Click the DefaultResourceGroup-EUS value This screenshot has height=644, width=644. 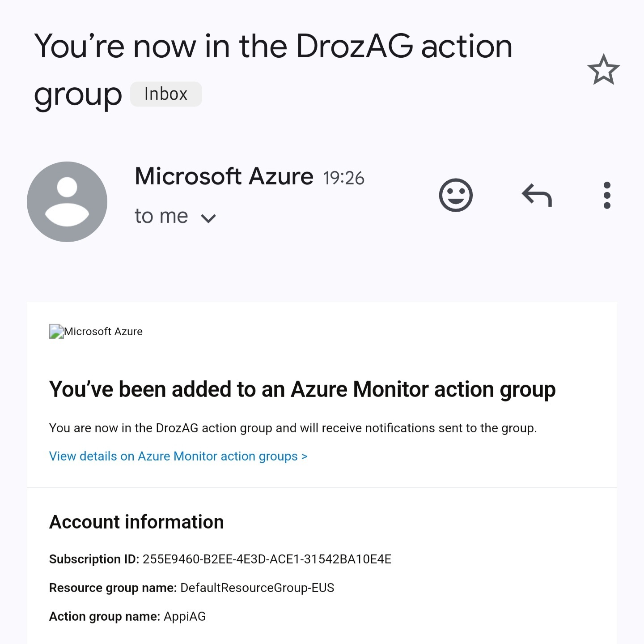257,588
